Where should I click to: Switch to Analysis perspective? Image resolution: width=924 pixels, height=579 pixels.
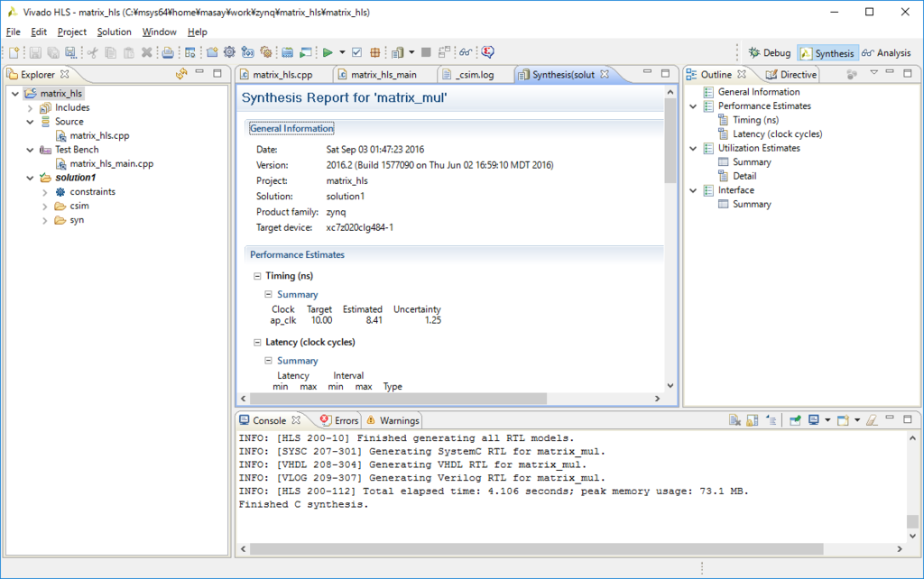[886, 53]
